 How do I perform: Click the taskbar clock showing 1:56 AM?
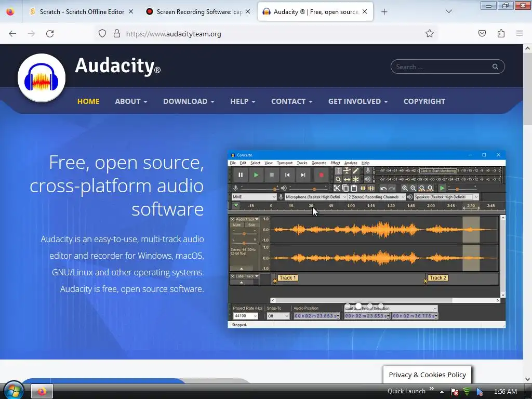505,392
